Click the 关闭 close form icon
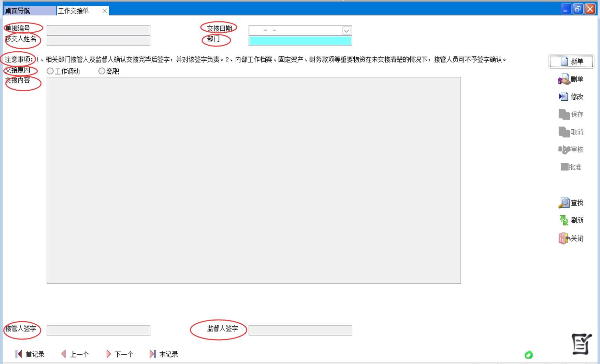The width and height of the screenshot is (600, 364). pyautogui.click(x=563, y=238)
